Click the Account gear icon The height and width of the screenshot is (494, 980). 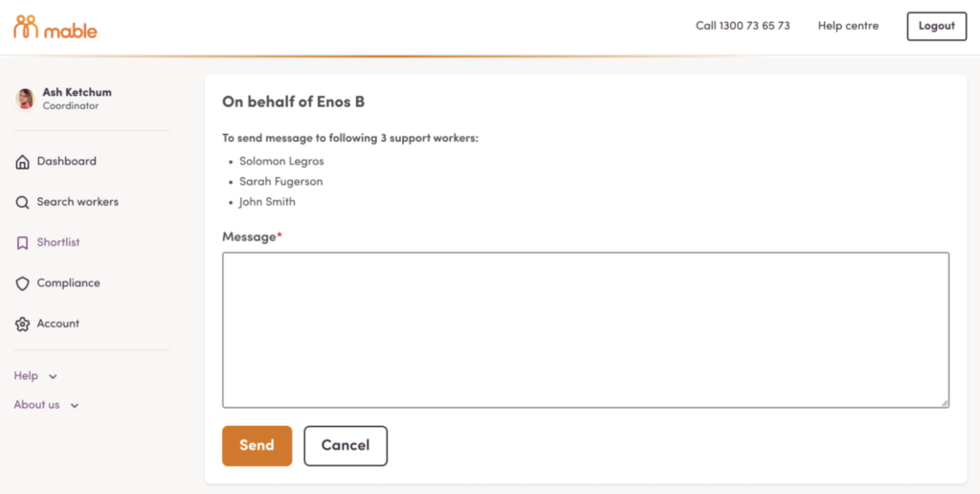coord(23,324)
